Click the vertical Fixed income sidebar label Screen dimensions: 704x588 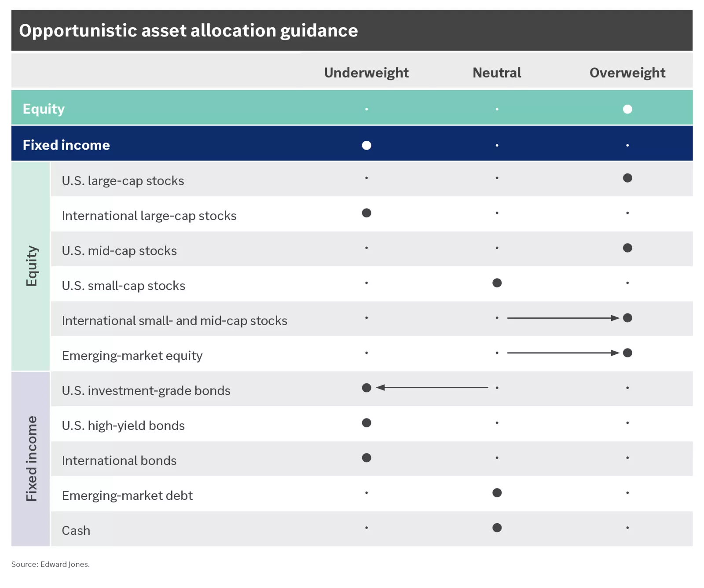[31, 459]
